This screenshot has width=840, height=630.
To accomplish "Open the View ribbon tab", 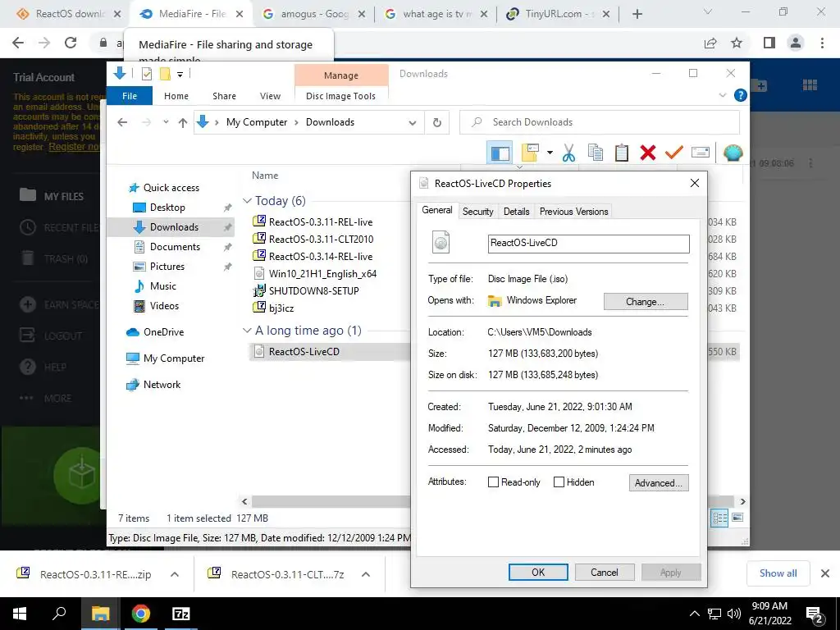I will point(270,96).
